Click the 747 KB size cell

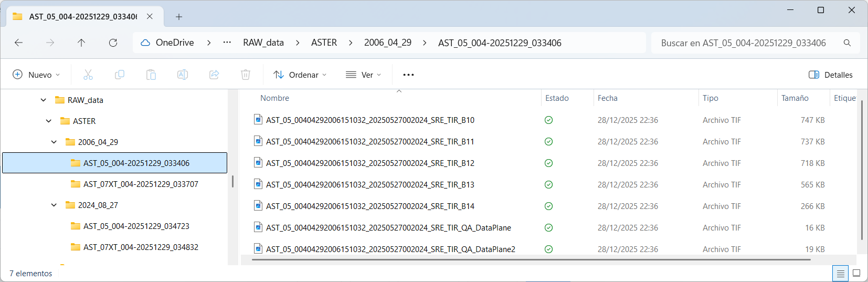coord(812,120)
